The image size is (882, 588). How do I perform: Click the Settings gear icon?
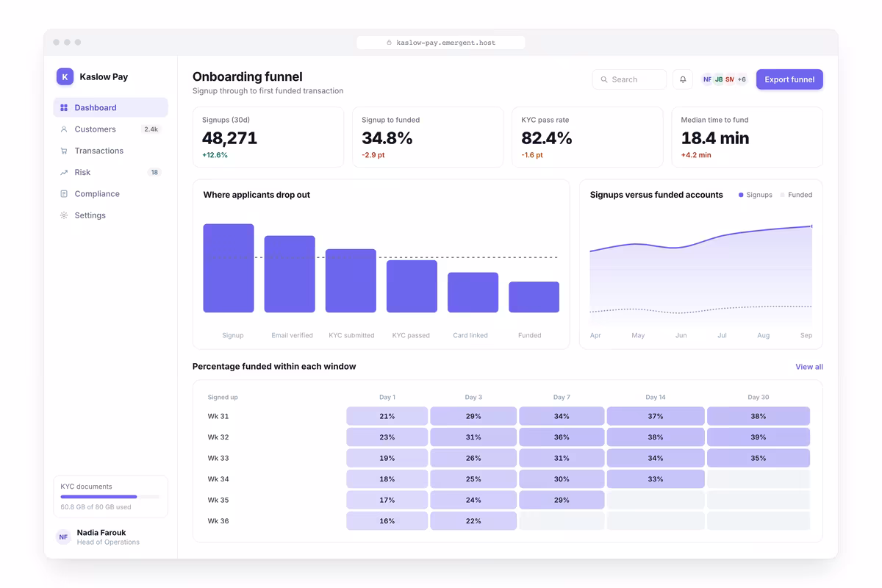[x=64, y=215]
